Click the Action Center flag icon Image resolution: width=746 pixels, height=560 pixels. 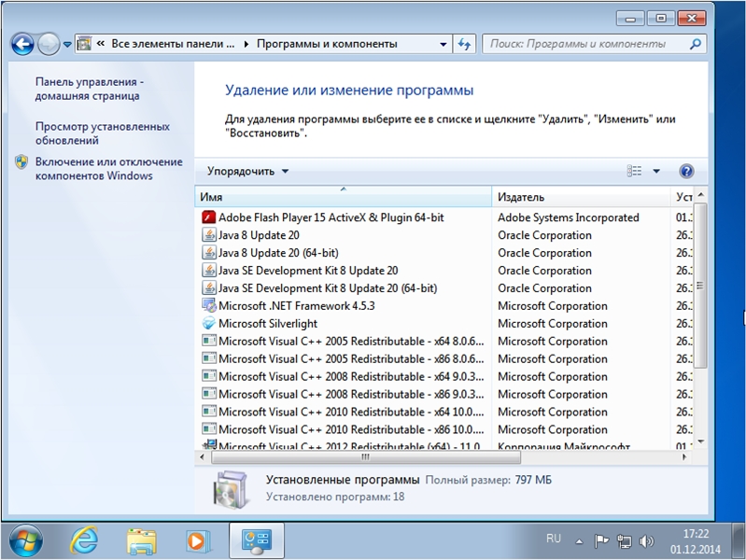point(601,540)
